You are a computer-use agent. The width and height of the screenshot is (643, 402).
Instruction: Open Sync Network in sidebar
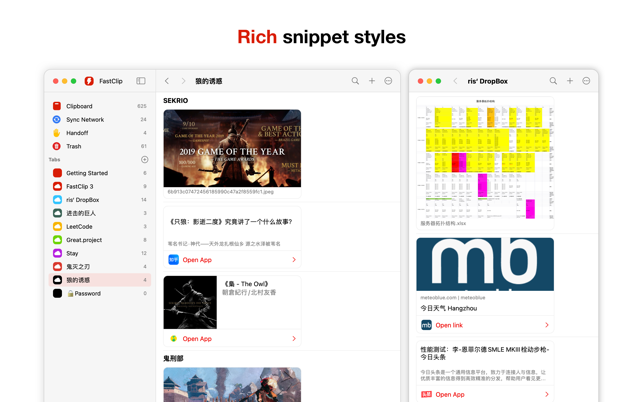click(x=100, y=119)
